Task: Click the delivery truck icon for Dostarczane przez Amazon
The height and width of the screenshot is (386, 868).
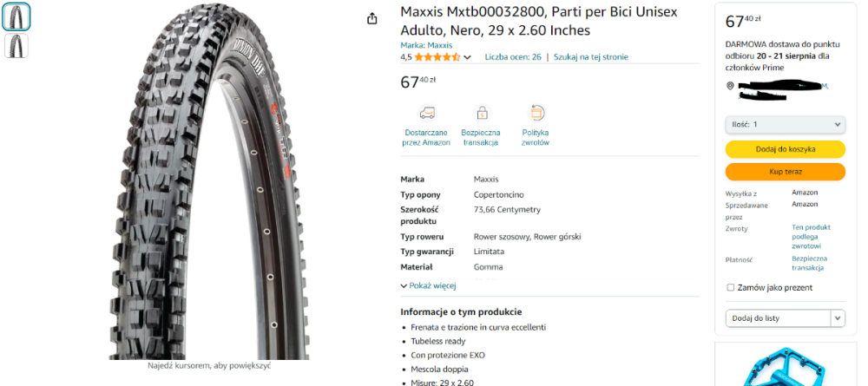Action: point(427,113)
